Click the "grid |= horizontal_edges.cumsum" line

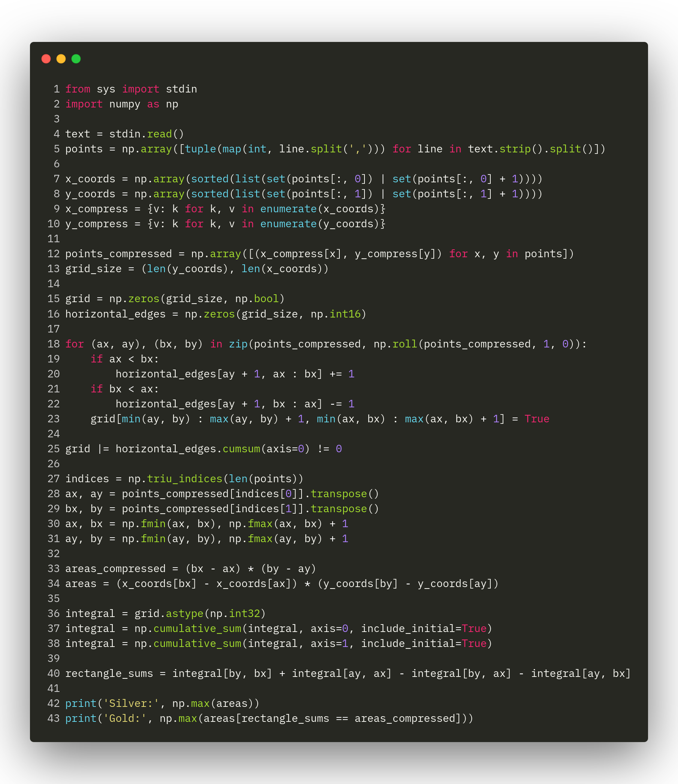tap(203, 449)
